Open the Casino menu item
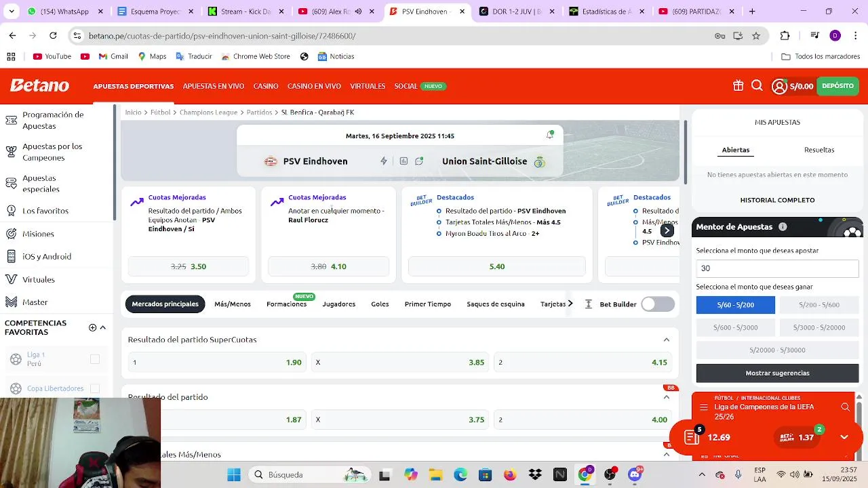Viewport: 868px width, 488px height. [266, 86]
